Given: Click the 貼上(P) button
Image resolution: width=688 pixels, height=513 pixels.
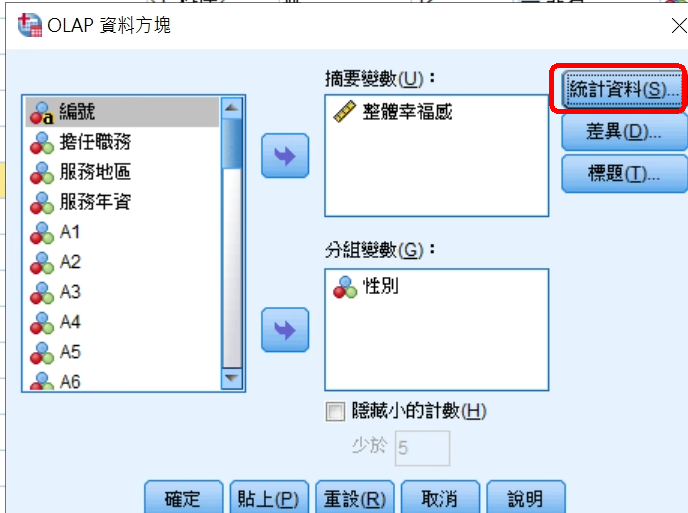Looking at the screenshot, I should click(269, 498).
